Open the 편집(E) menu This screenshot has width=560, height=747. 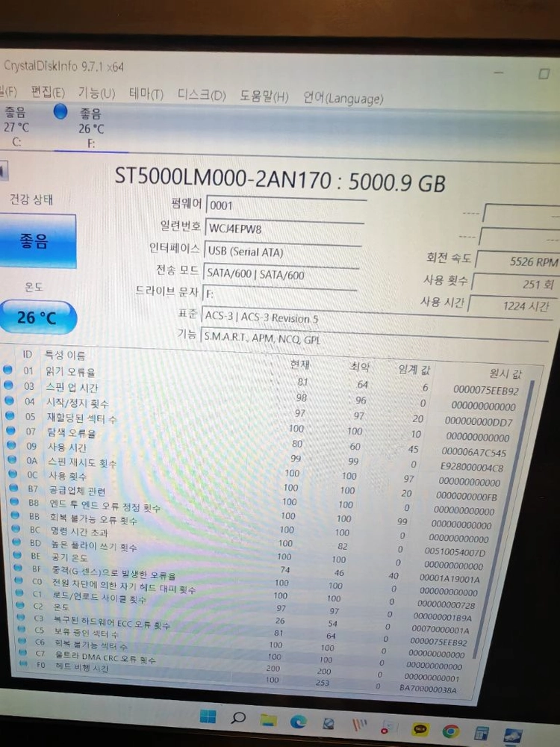tap(48, 92)
